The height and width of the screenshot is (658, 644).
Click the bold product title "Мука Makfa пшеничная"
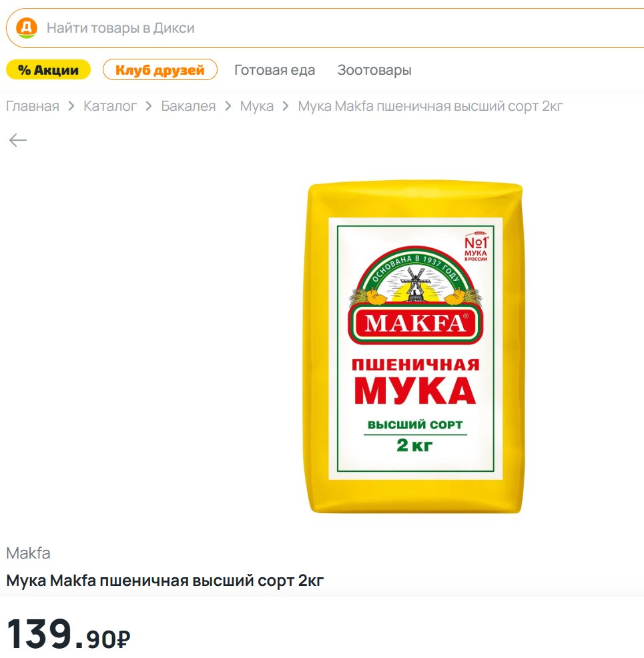pyautogui.click(x=165, y=581)
